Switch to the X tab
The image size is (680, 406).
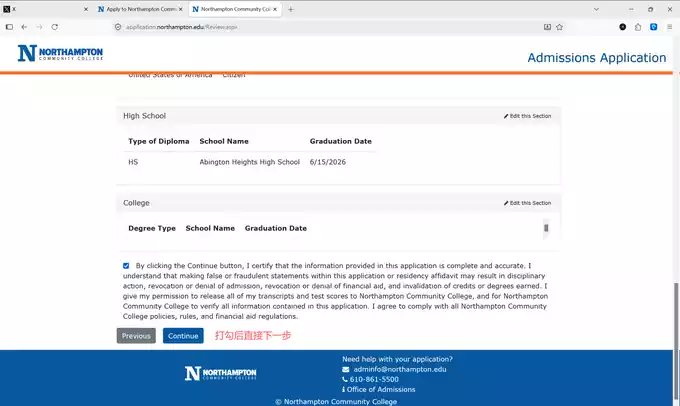(43, 9)
